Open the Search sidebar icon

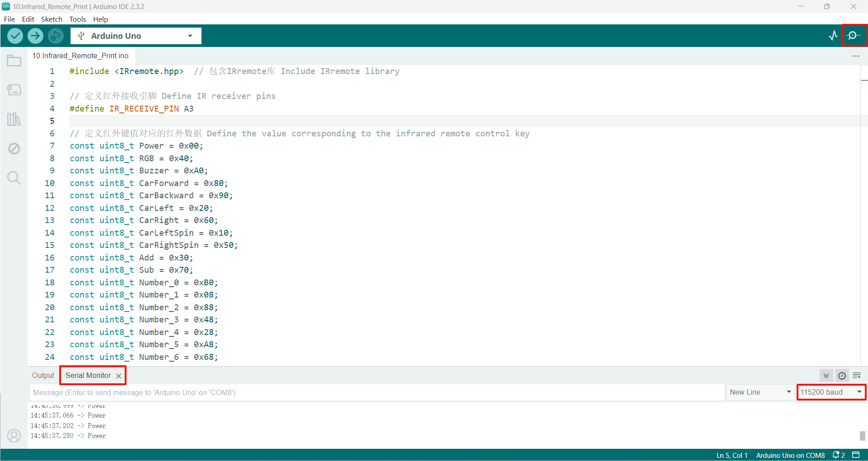point(14,178)
